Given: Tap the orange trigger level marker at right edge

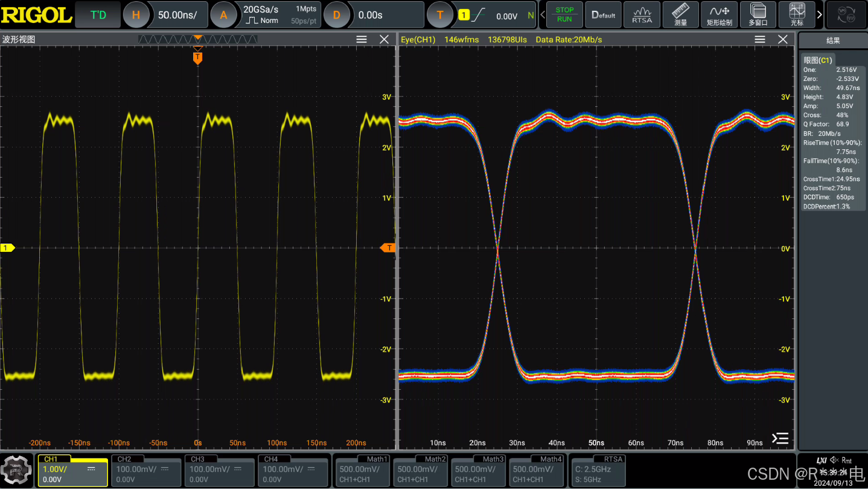Looking at the screenshot, I should [388, 248].
